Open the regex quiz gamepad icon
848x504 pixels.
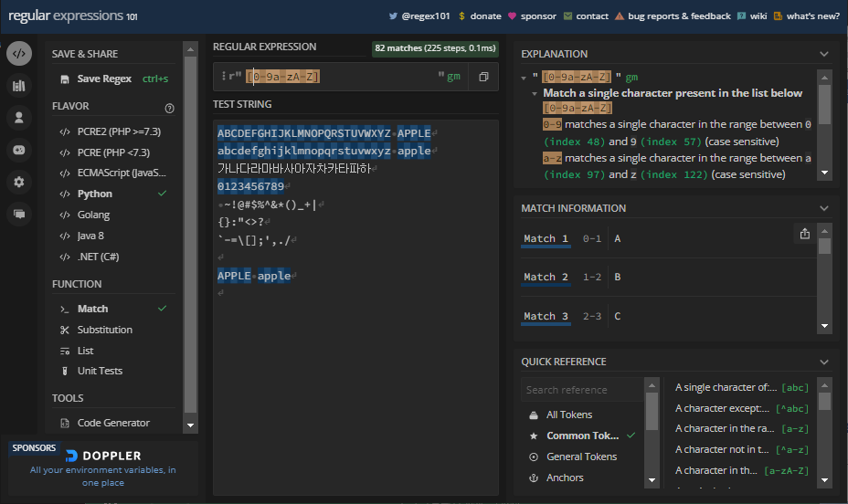coord(19,150)
